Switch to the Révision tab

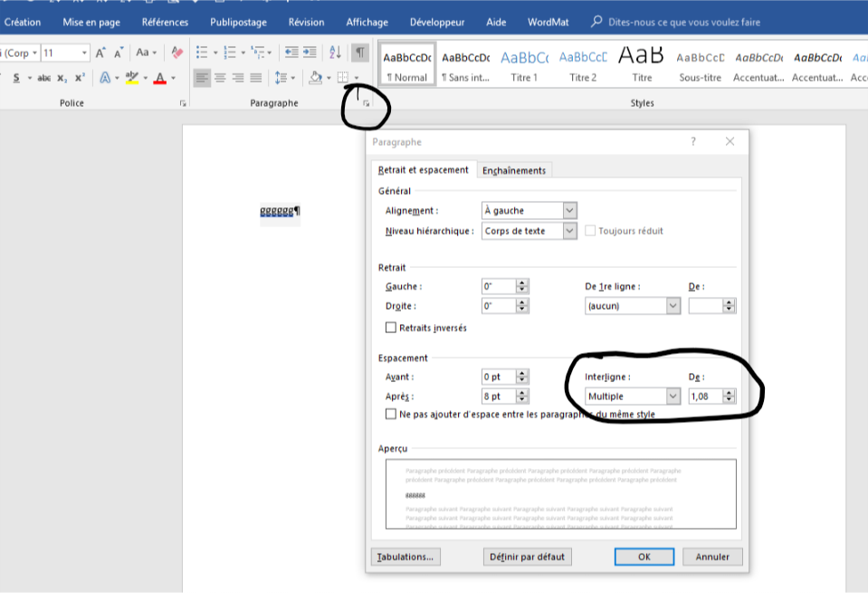pyautogui.click(x=306, y=22)
